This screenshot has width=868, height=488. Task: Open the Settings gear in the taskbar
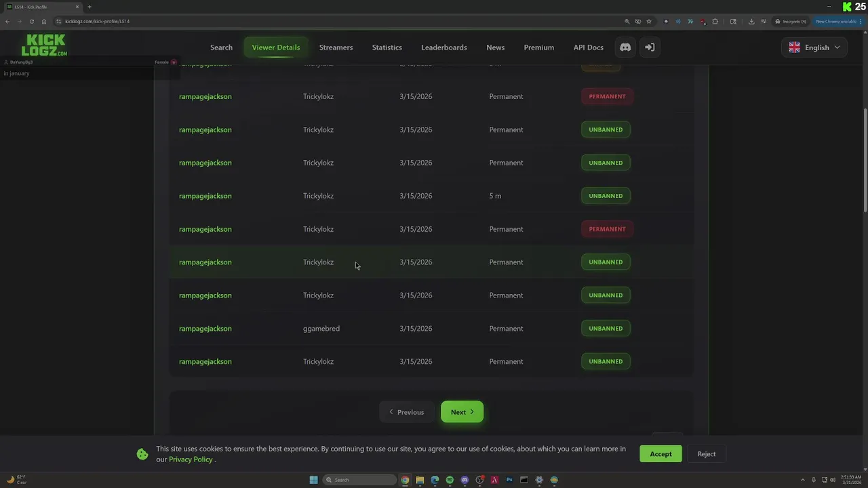pyautogui.click(x=539, y=480)
